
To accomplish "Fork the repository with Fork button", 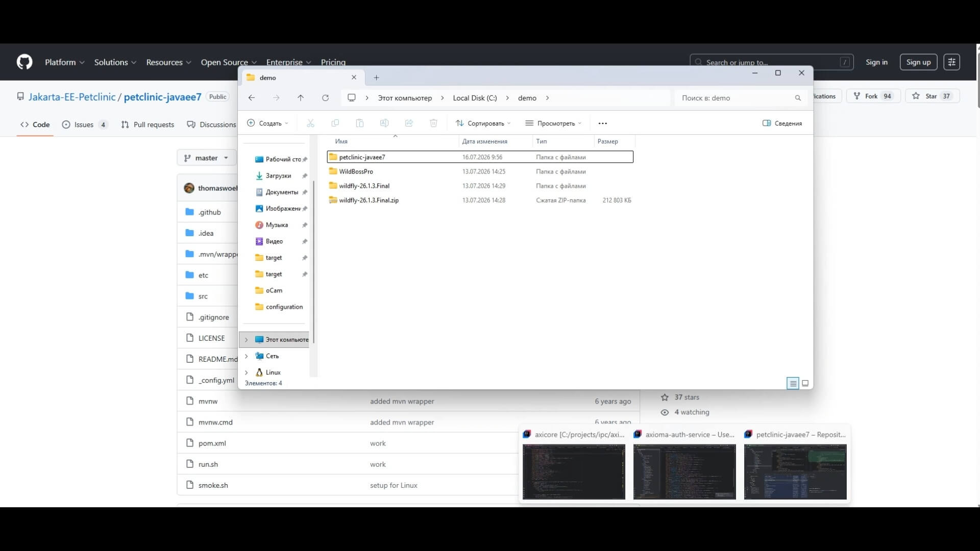I will coord(873,96).
